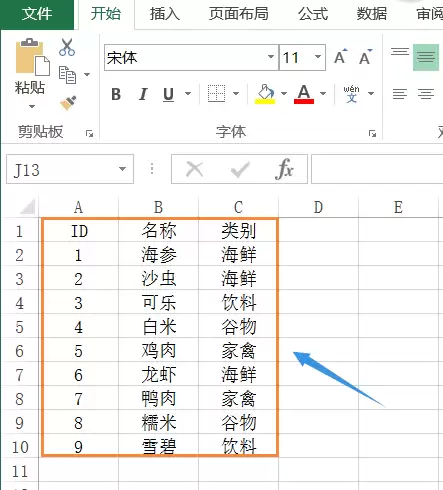
Task: Click the fx insert function icon
Action: coord(284,169)
